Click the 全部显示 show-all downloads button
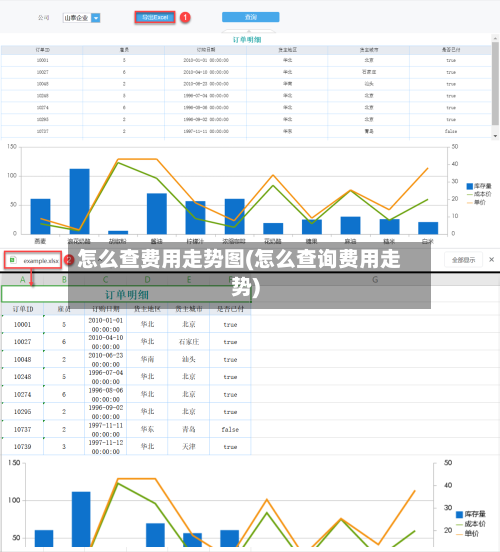Image resolution: width=500 pixels, height=552 pixels. click(x=463, y=260)
